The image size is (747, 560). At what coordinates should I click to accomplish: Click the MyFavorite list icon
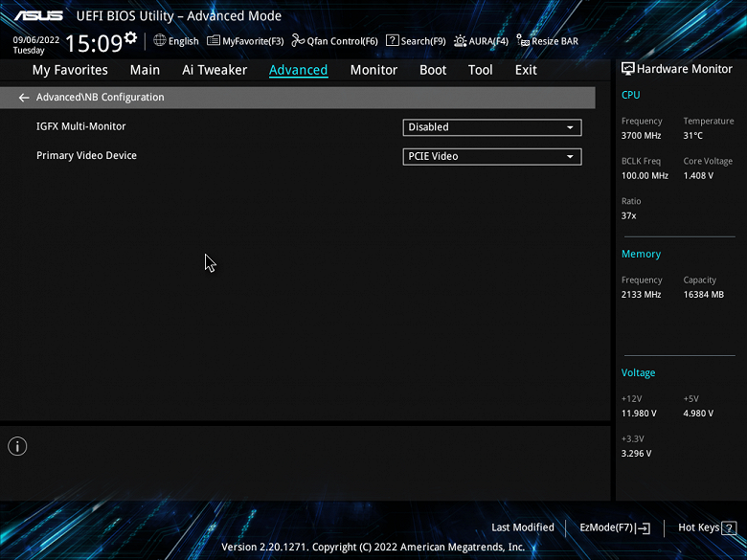tap(214, 41)
